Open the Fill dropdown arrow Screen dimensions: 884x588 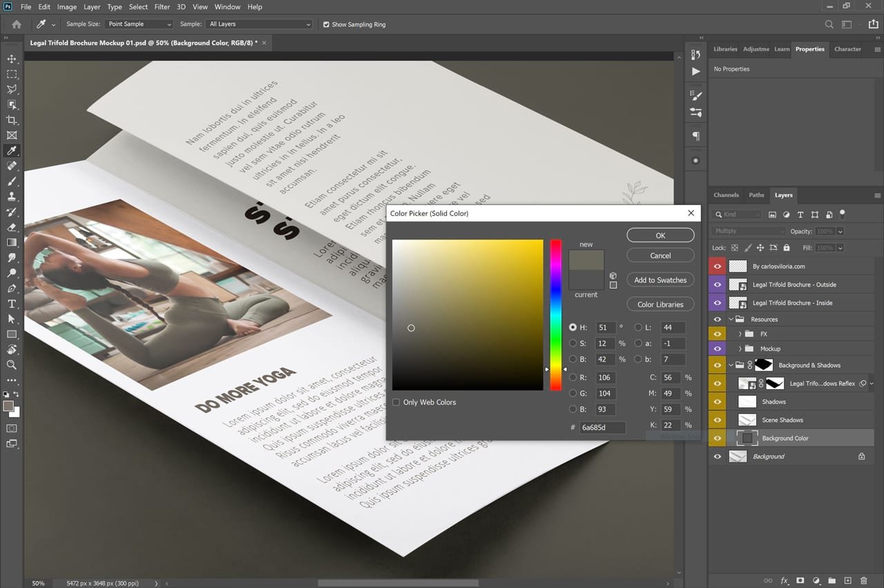coord(840,248)
